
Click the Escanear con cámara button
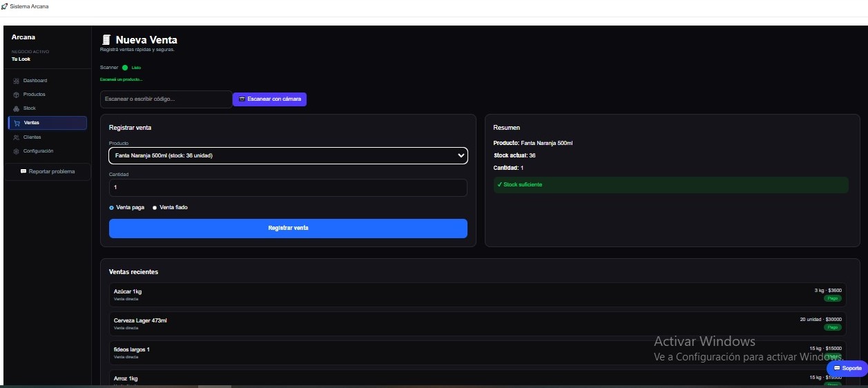(x=269, y=99)
